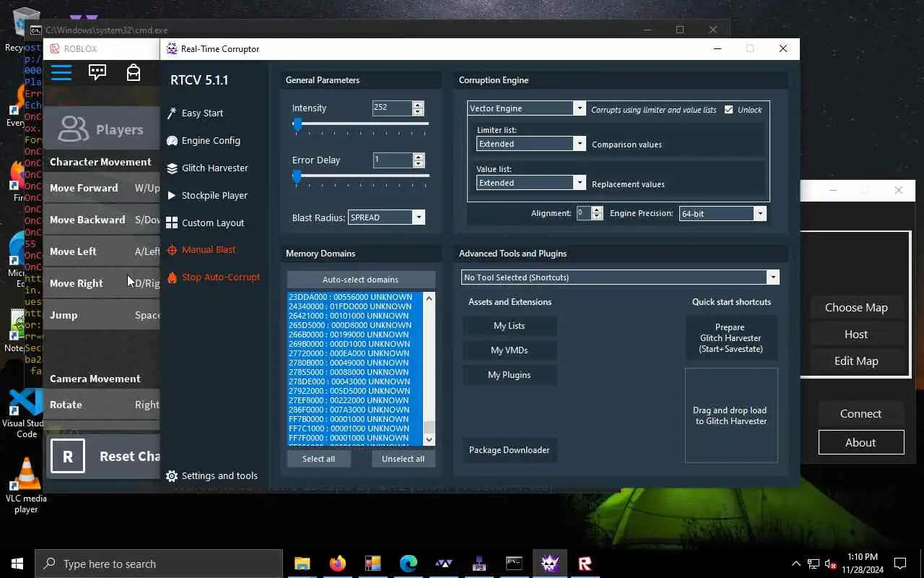Screen dimensions: 924x578
Task: Click Roblox Players group icon
Action: (73, 129)
